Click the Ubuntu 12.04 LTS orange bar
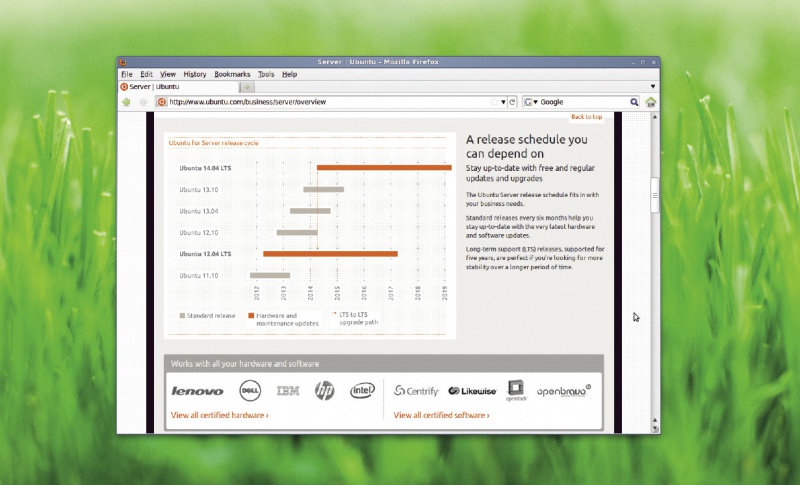This screenshot has width=800, height=485. pos(330,254)
